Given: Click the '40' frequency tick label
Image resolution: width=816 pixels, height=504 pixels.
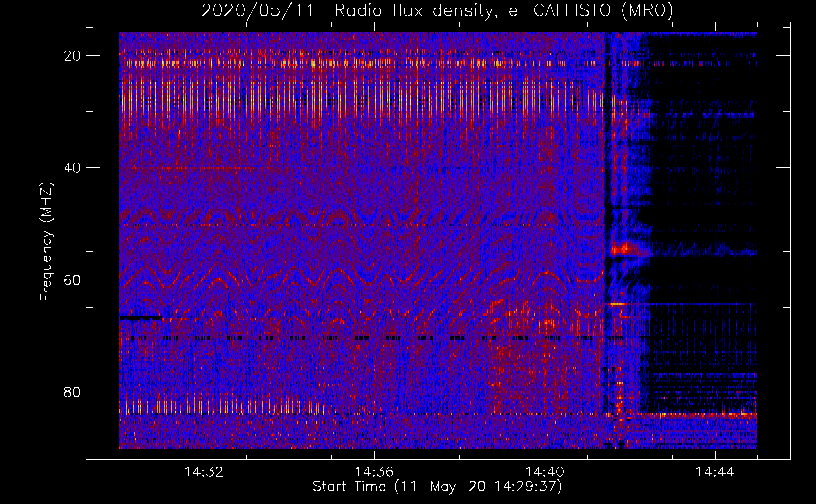Looking at the screenshot, I should click(x=72, y=168).
